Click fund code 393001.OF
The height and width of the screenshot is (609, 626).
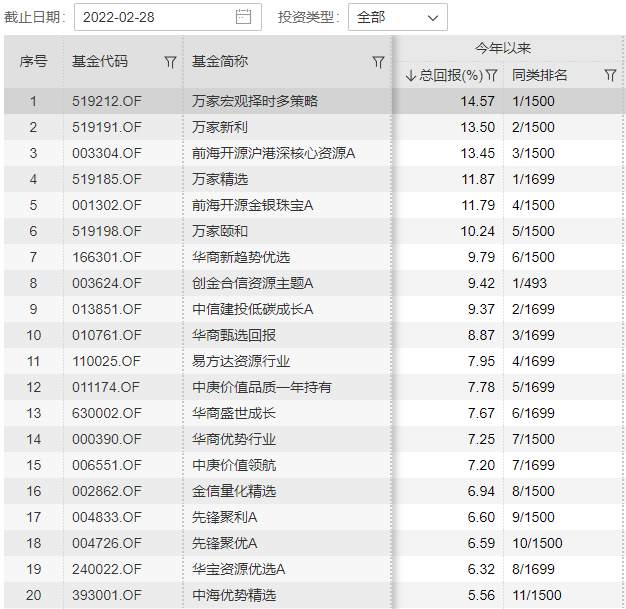pos(107,595)
